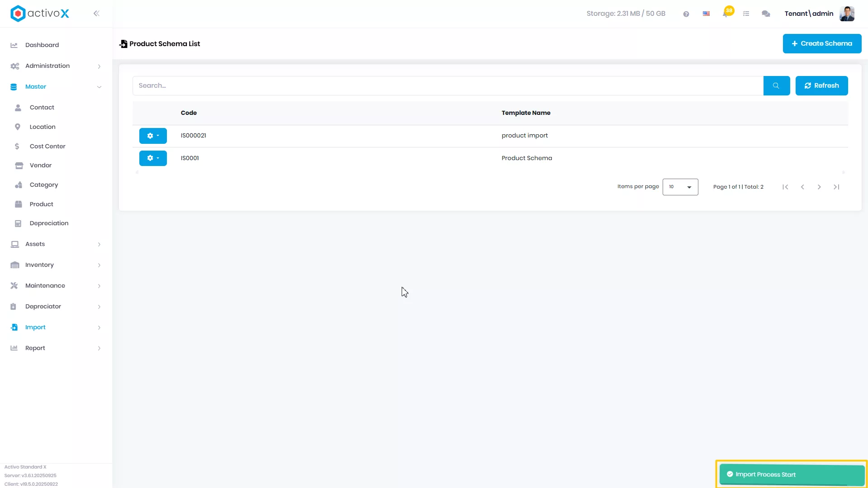
Task: Expand the Maintenance menu
Action: pos(56,285)
